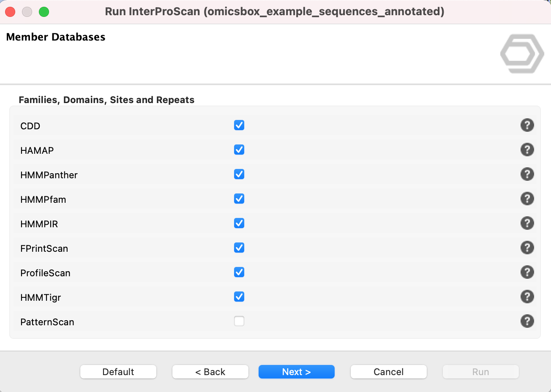Disable the HMMPfam checkbox
The image size is (551, 392).
click(x=239, y=199)
